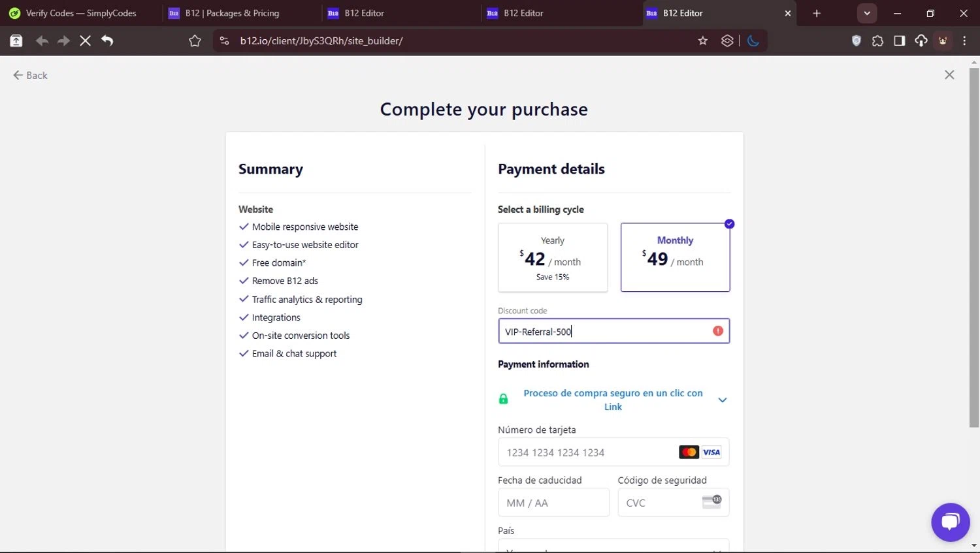Image resolution: width=980 pixels, height=553 pixels.
Task: Click the 'Integrations' item
Action: point(276,317)
